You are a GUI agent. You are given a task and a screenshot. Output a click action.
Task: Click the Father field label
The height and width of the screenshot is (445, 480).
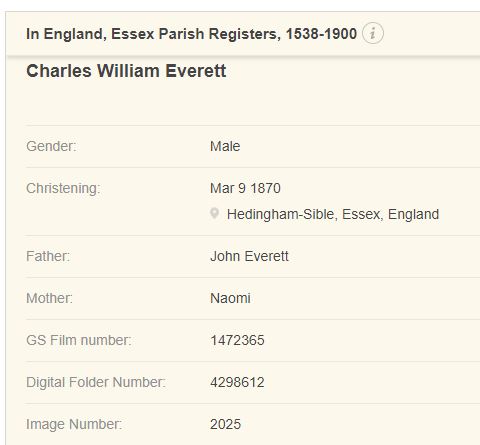pyautogui.click(x=48, y=256)
